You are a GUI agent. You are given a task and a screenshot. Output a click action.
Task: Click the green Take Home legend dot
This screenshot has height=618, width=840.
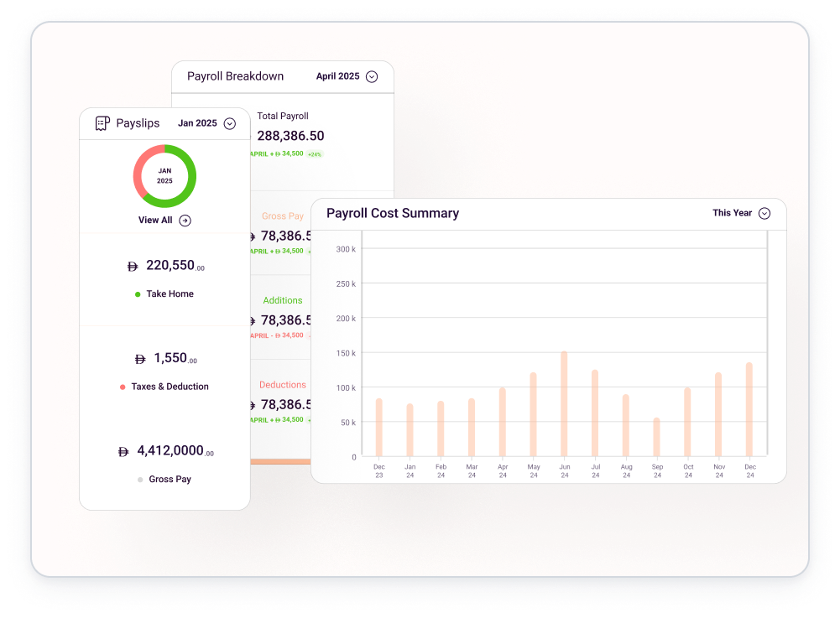(x=138, y=294)
